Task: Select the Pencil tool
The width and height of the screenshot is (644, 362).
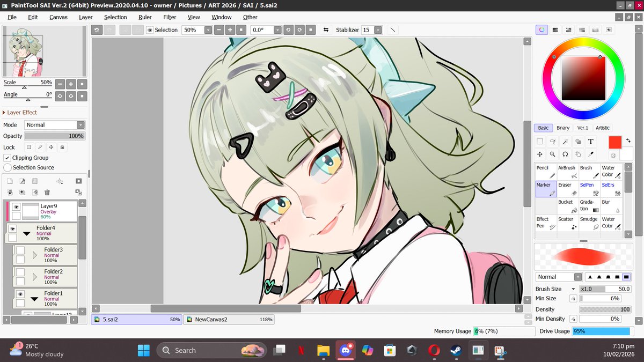Action: pos(546,172)
